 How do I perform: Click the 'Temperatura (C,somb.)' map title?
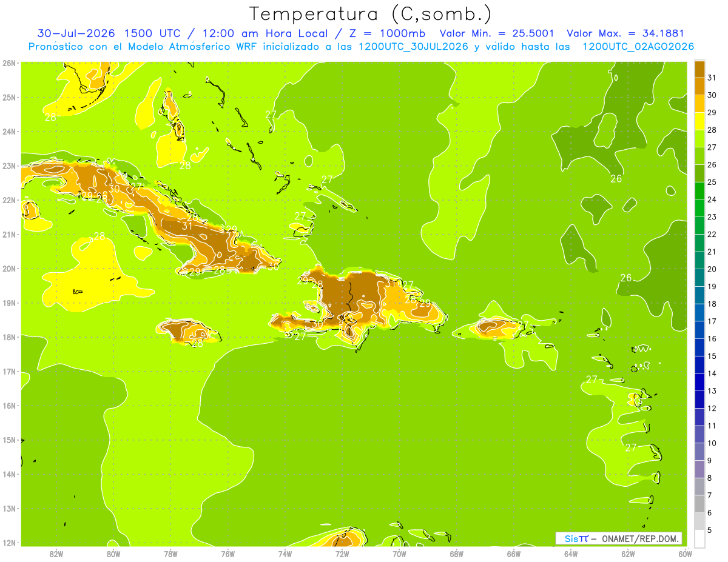[x=370, y=14]
